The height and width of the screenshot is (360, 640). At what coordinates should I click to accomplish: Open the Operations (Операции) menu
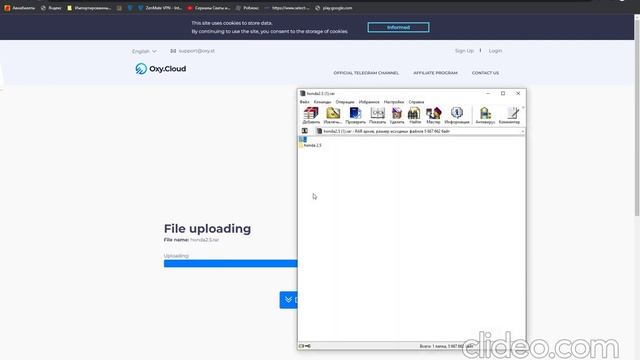[x=345, y=102]
